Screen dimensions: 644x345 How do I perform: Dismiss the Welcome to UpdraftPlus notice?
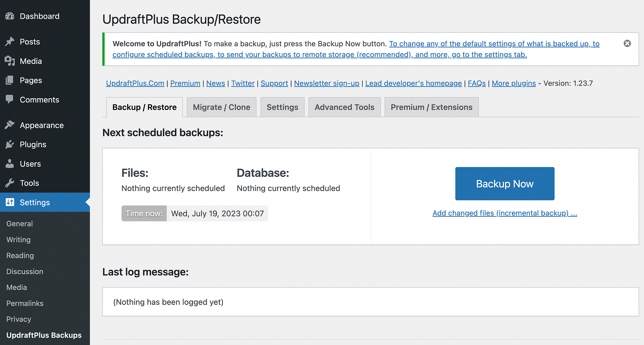point(627,44)
